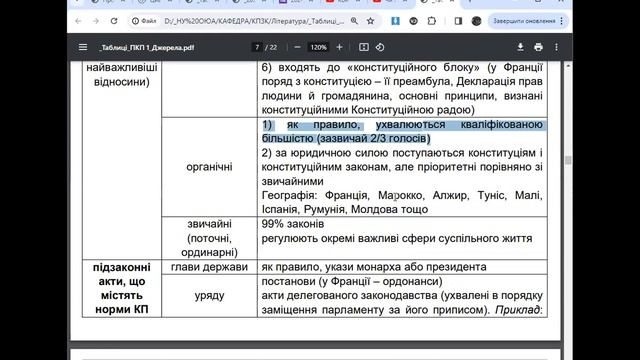Click scrollbar up arrow in PDF viewer
The image size is (640, 360).
pos(568,66)
